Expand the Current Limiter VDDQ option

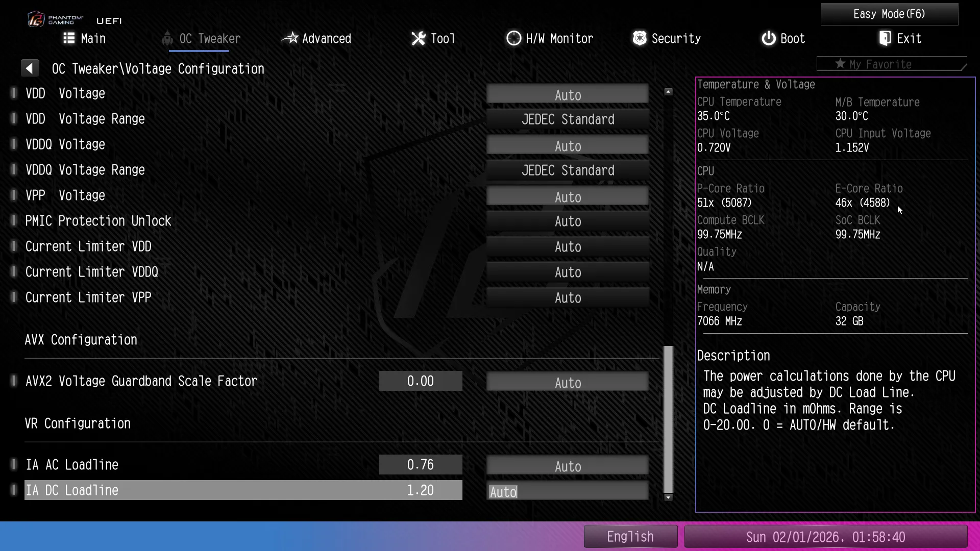coord(568,272)
